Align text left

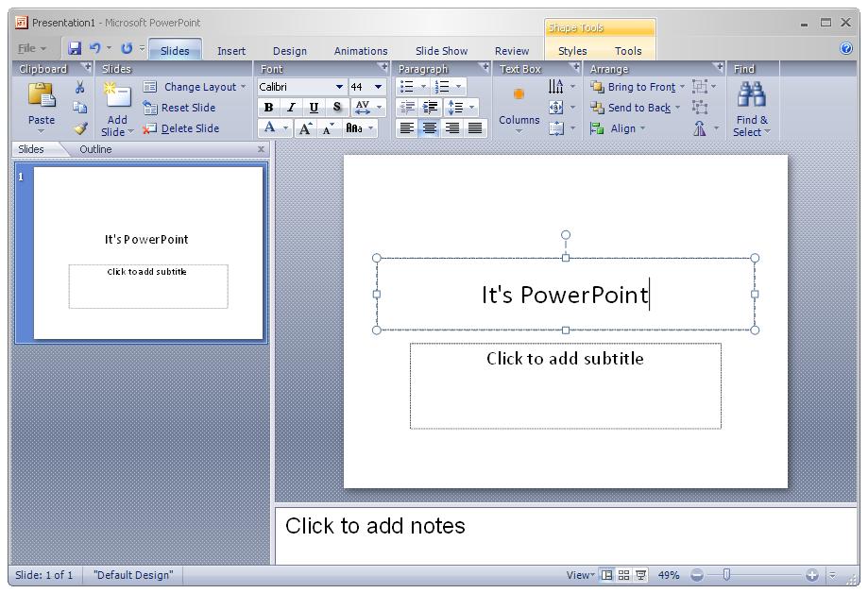pos(407,128)
